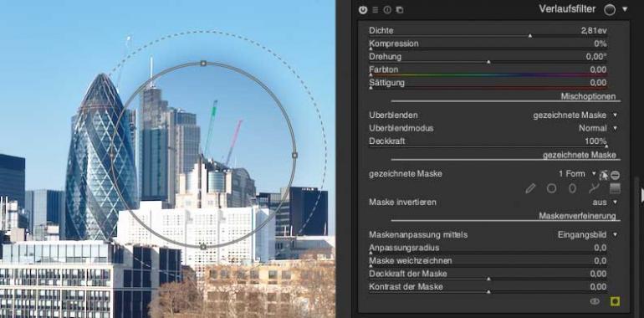Click the Maskenverfeinerung section header

coord(577,216)
